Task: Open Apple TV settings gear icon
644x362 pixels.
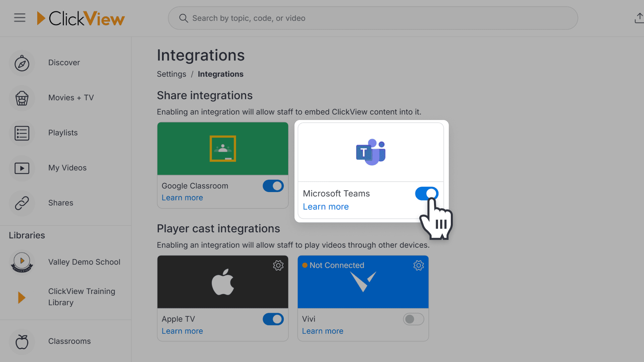Action: click(x=278, y=265)
